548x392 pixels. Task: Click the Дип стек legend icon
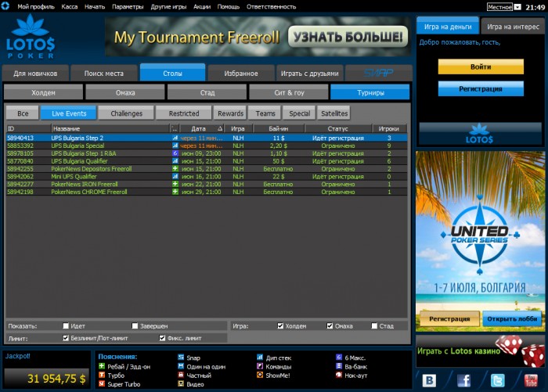pos(260,358)
